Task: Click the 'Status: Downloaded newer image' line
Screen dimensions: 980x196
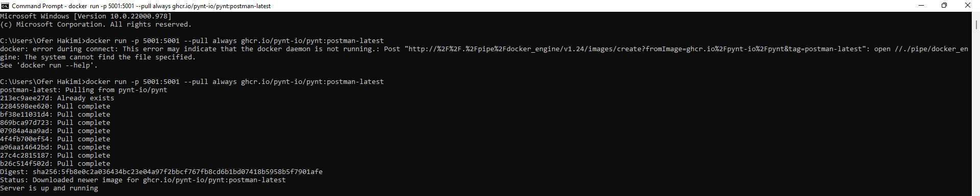Action: point(143,180)
